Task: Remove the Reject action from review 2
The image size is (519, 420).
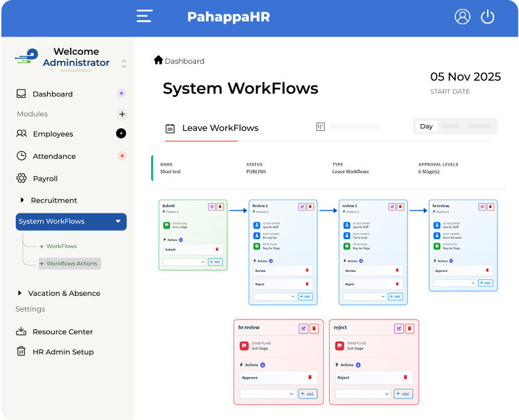Action: point(397,284)
